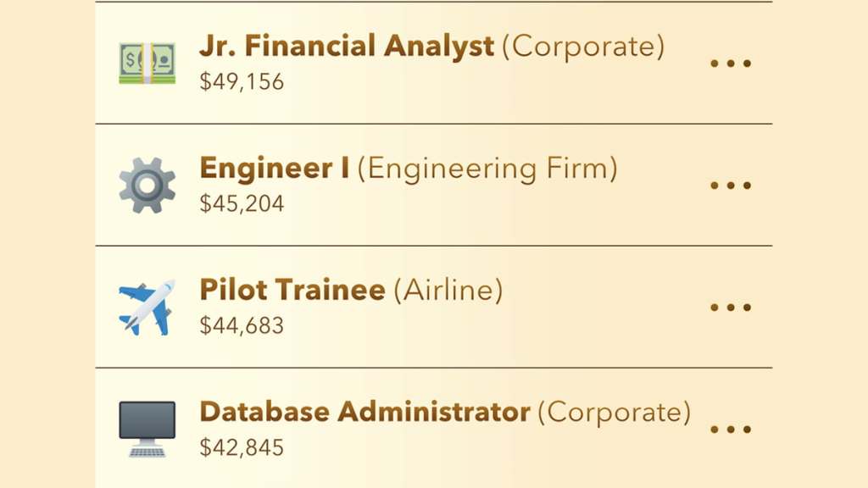
Task: Select the computer monitor icon for Database Administrator
Action: [147, 428]
